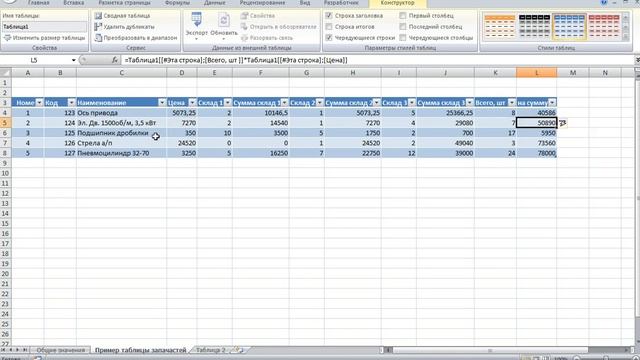Enable the Строка итогов checkbox

tap(329, 27)
